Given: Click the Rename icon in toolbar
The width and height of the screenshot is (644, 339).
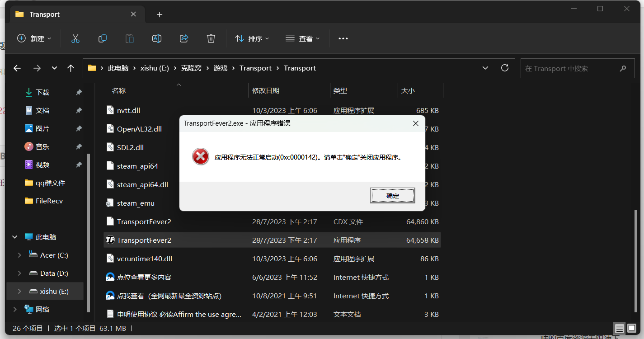Looking at the screenshot, I should click(x=157, y=38).
